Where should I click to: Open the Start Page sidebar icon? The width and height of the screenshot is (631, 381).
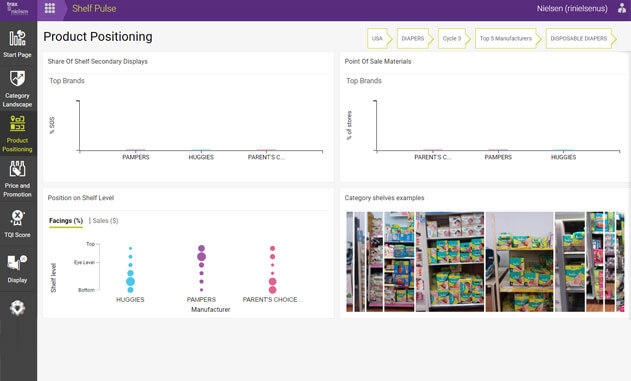coord(17,43)
